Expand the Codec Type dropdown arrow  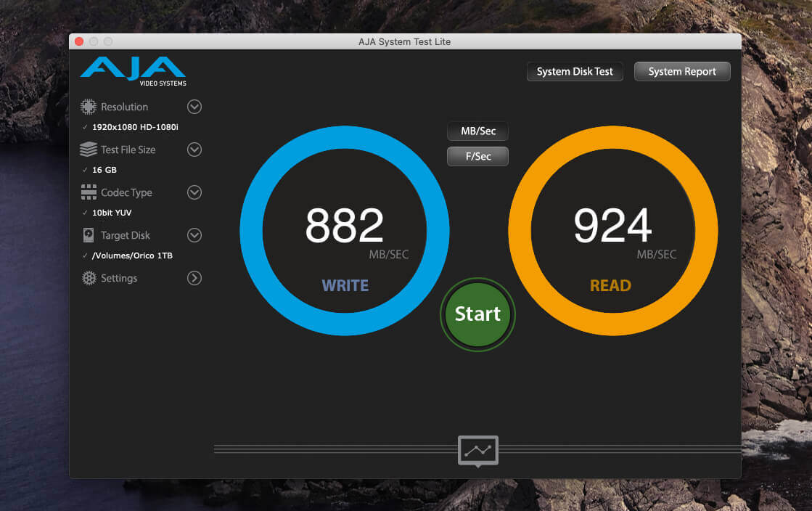[194, 192]
